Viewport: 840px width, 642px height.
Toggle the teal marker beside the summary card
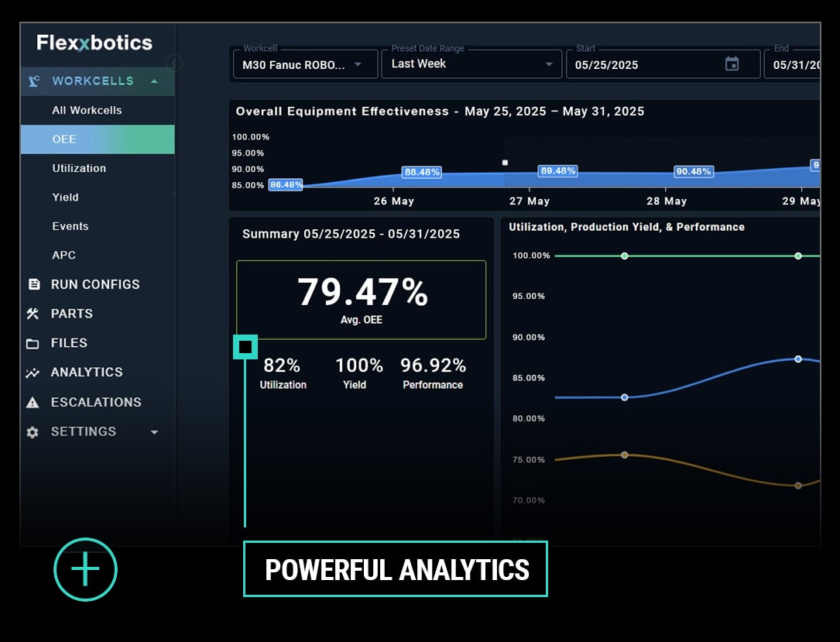[245, 347]
